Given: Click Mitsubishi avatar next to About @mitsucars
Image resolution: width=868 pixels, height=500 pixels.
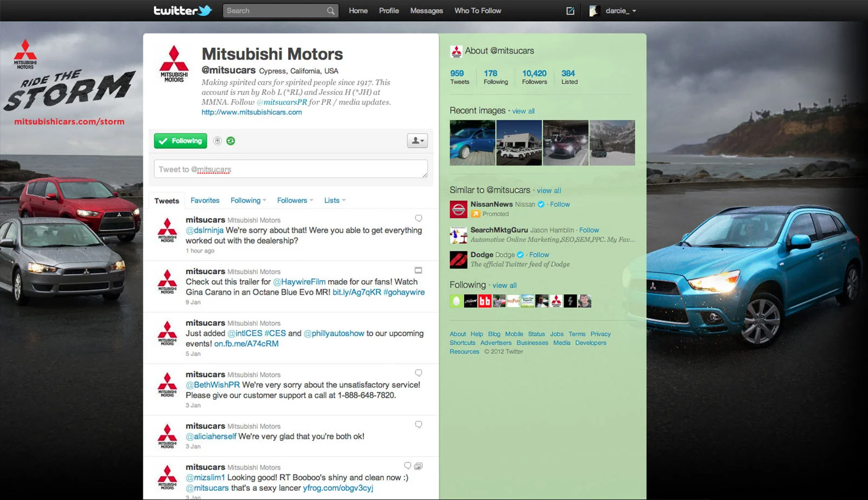Looking at the screenshot, I should [x=456, y=51].
